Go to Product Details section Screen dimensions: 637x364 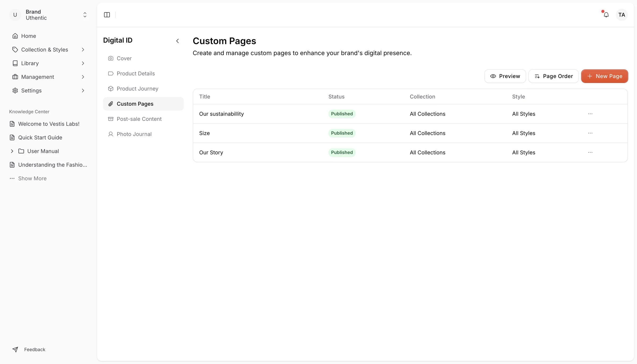tap(143, 73)
